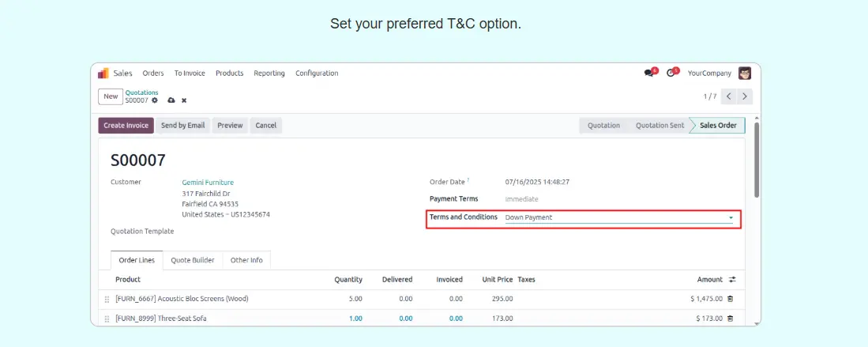Switch to the Quote Builder tab
868x347 pixels.
tap(193, 260)
